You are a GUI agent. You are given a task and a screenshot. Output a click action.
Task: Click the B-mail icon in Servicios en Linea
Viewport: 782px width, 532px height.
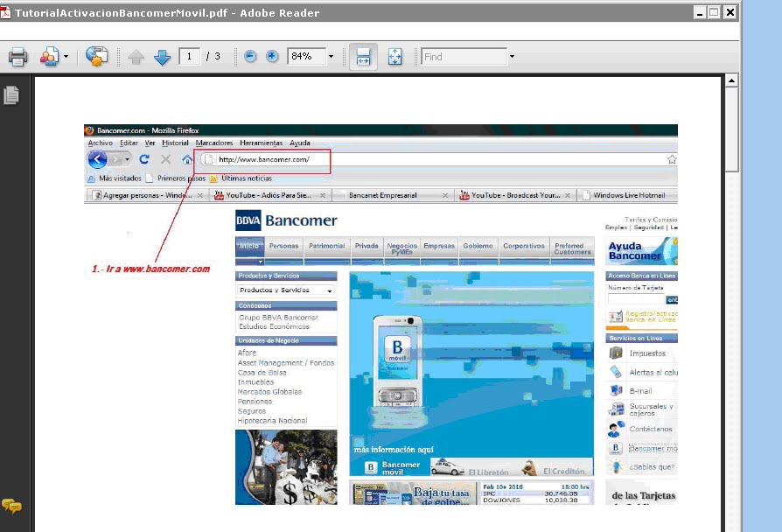coord(617,390)
